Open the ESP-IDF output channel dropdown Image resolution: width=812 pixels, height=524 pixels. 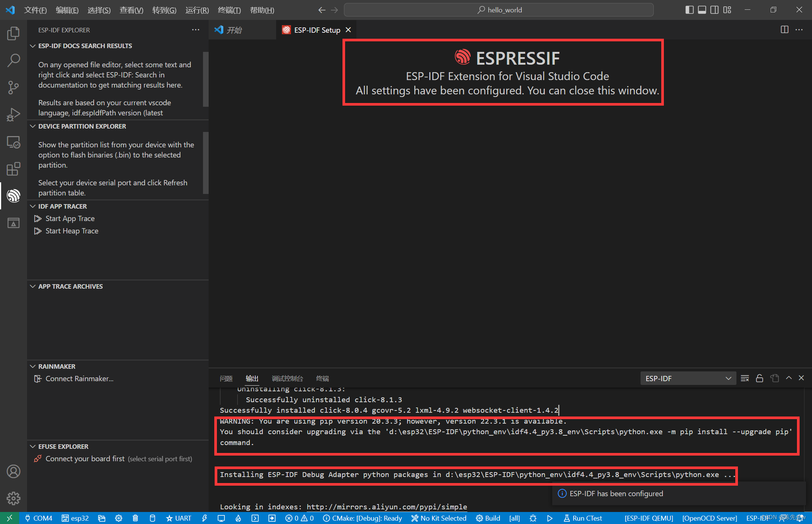point(688,378)
